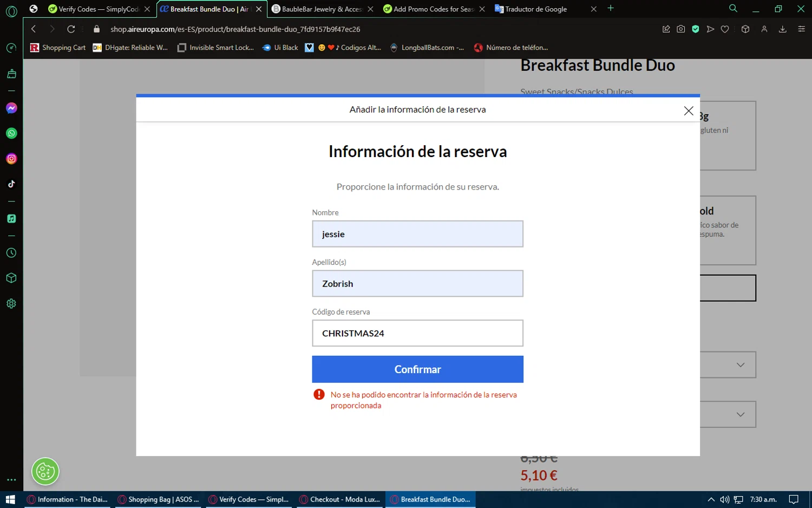This screenshot has height=508, width=812.
Task: Open Checkout - Moda Lux taskbar window
Action: coord(340,499)
